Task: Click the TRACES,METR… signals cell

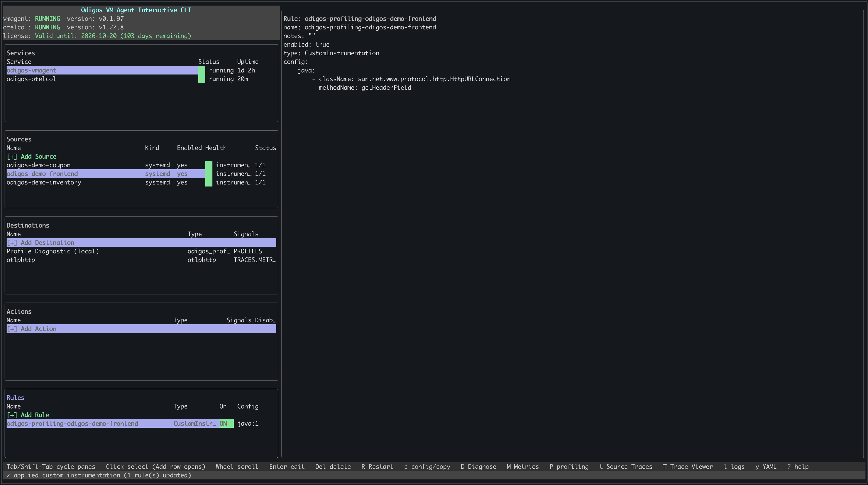Action: 255,260
